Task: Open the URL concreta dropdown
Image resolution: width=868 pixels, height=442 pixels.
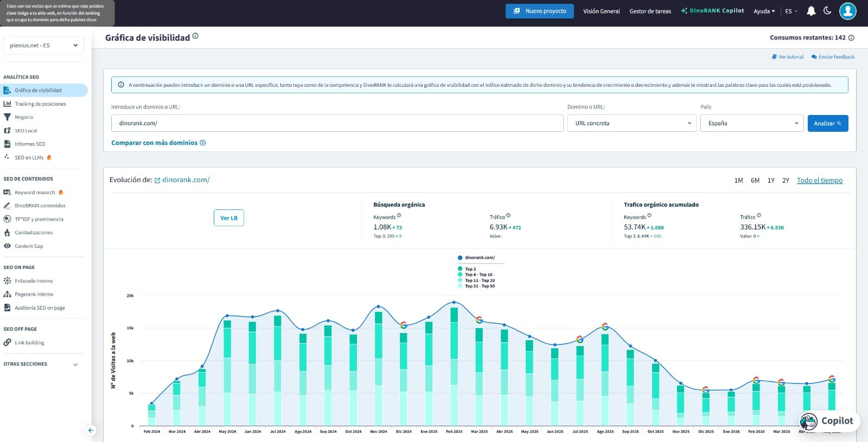Action: coord(631,123)
